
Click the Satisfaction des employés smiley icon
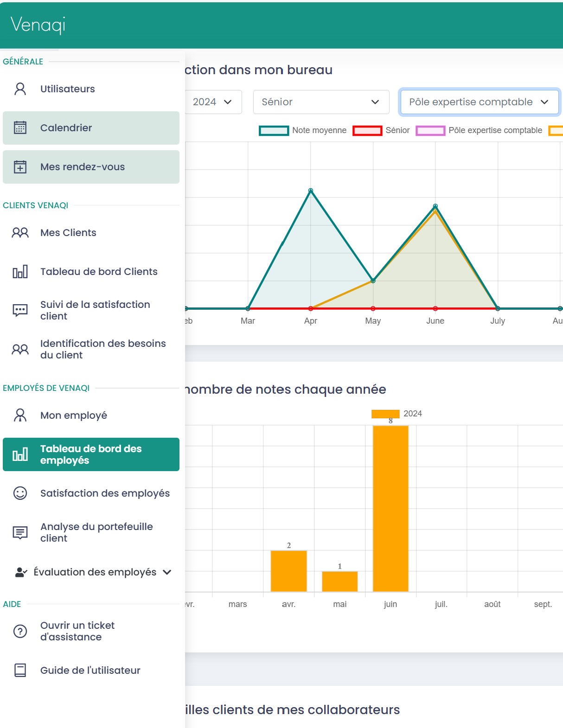(20, 493)
